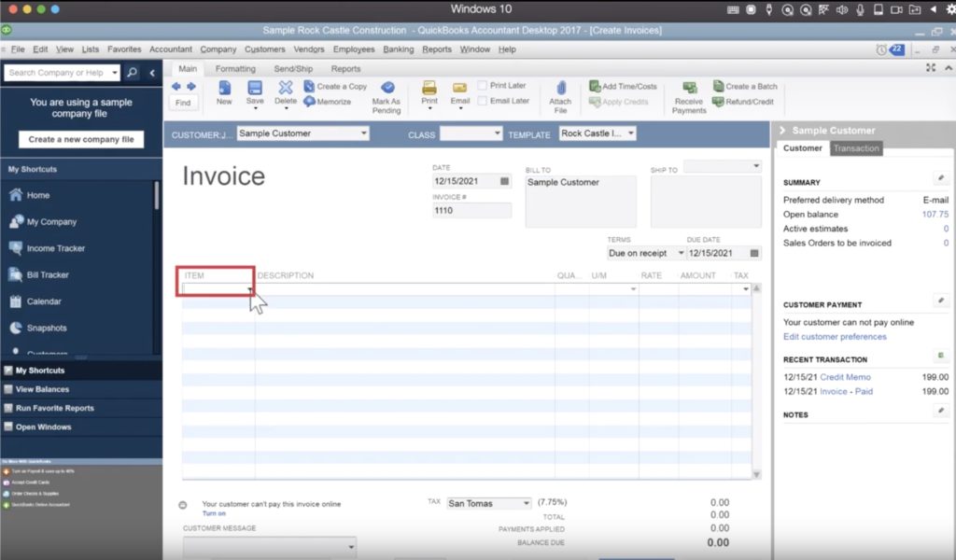
Task: Open reminders alarm clock icon
Action: (881, 50)
